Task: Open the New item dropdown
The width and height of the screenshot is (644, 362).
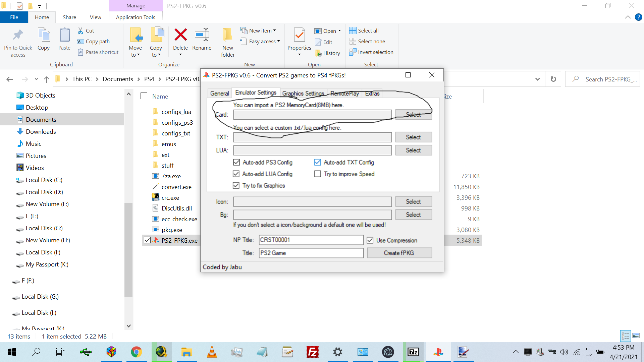Action: pos(275,31)
